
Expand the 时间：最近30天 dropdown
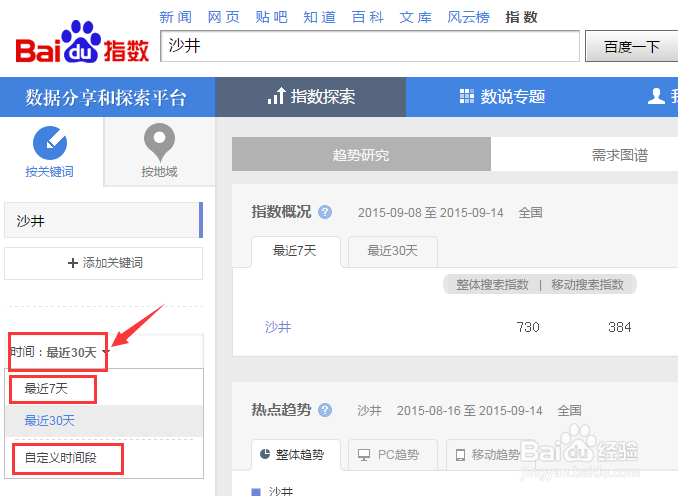pyautogui.click(x=60, y=352)
